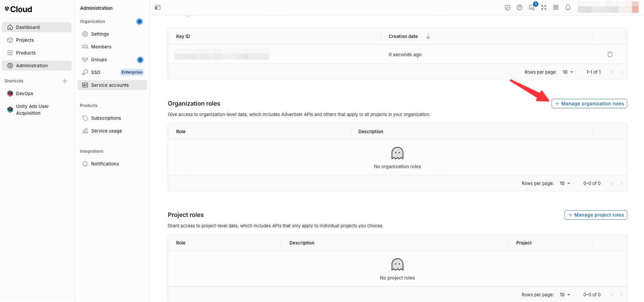Screen dimensions: 644x302
Task: Go to previous page of project roles
Action: tap(612, 295)
